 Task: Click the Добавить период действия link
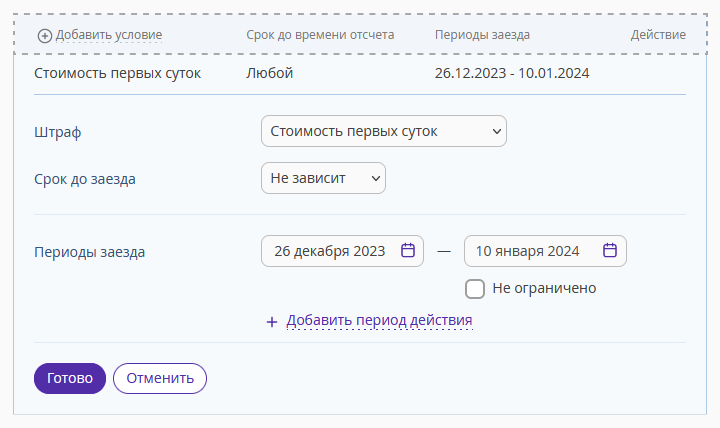click(379, 320)
